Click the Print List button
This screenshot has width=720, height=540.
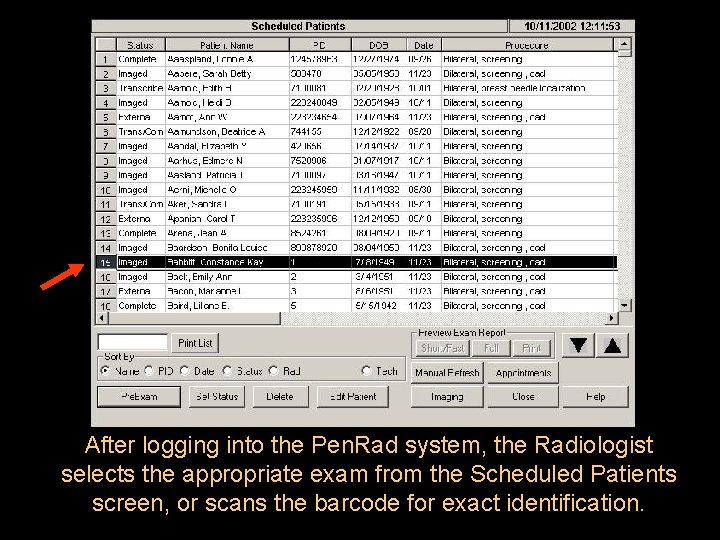click(195, 343)
